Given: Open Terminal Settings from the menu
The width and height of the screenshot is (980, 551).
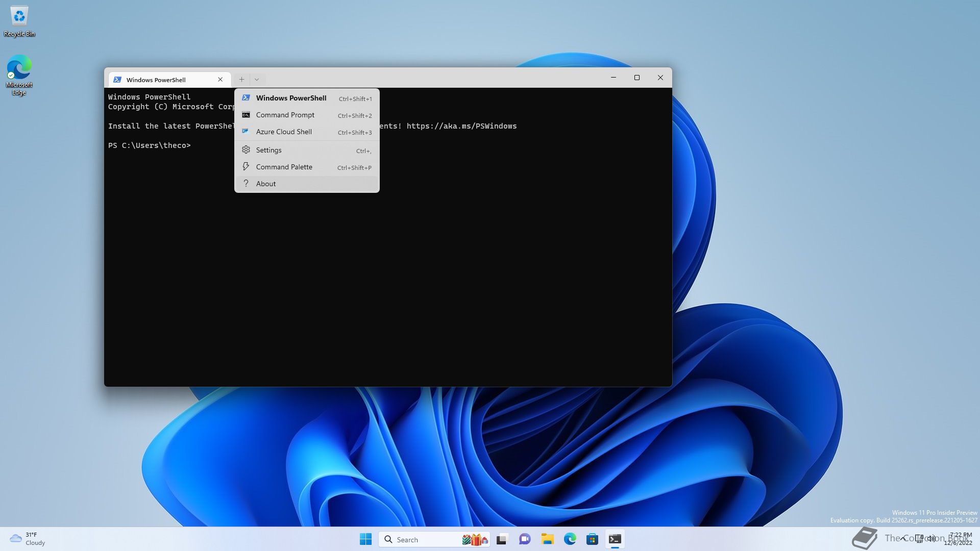Looking at the screenshot, I should (307, 150).
